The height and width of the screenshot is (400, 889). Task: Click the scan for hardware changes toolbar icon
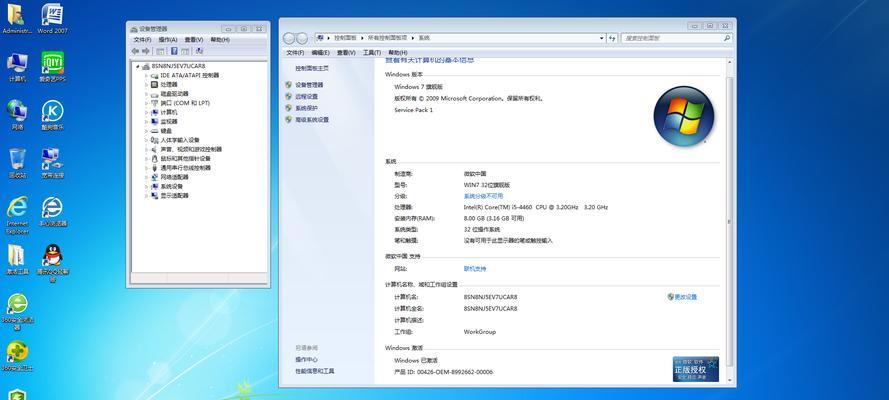tap(199, 51)
